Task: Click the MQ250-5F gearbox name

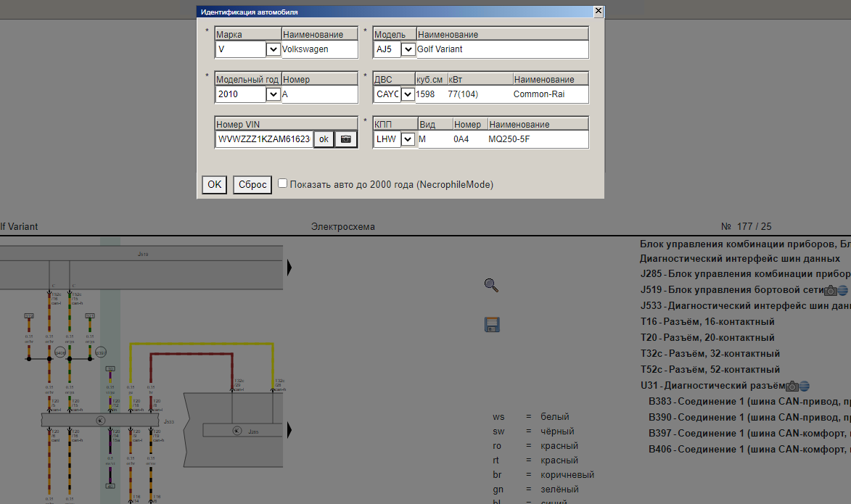Action: 509,139
